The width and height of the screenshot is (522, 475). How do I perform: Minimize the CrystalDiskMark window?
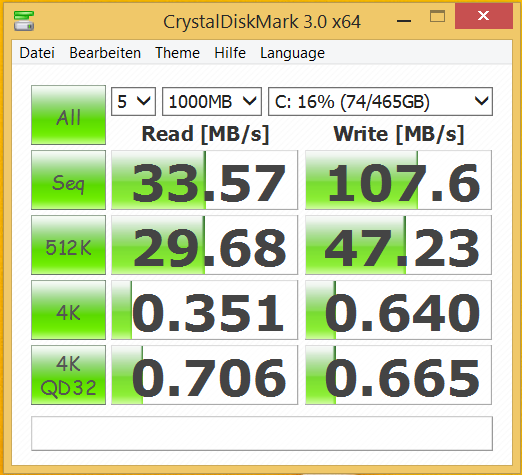click(x=404, y=20)
